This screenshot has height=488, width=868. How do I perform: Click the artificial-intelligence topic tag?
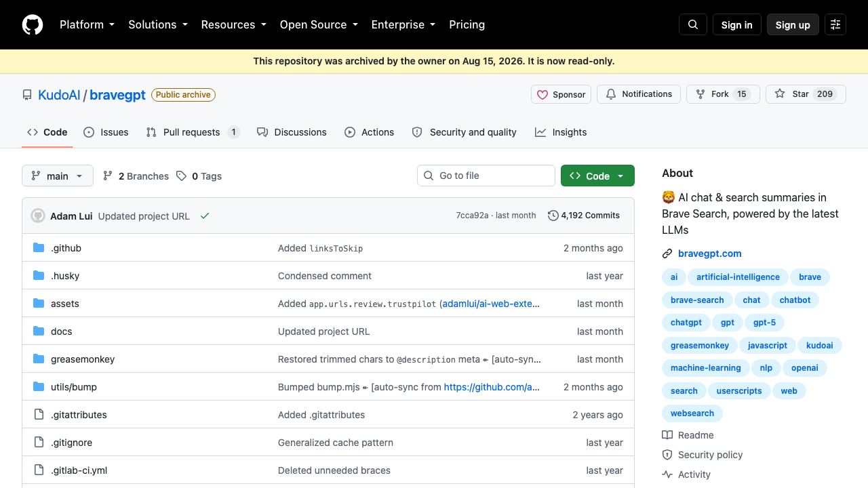tap(738, 277)
